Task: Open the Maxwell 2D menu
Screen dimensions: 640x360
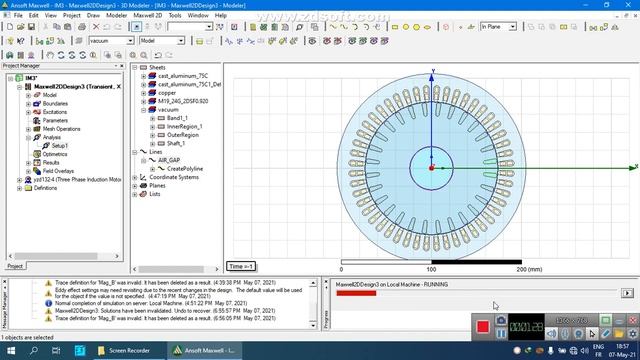Action: (148, 16)
